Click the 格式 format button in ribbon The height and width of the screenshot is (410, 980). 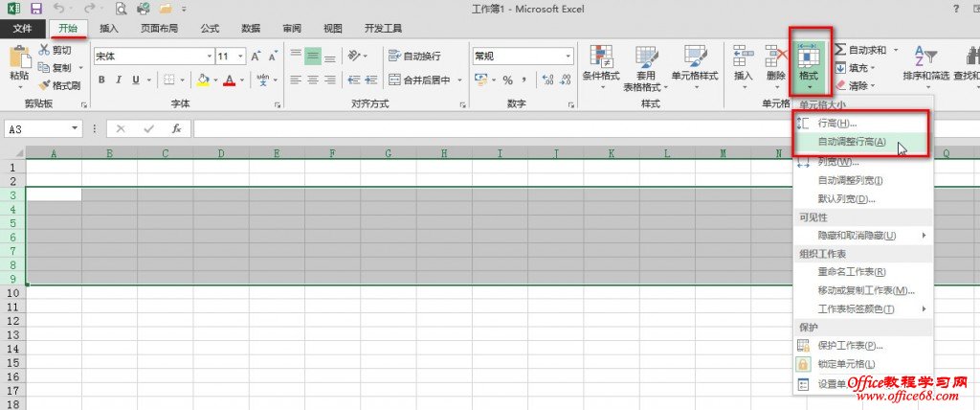[x=809, y=66]
